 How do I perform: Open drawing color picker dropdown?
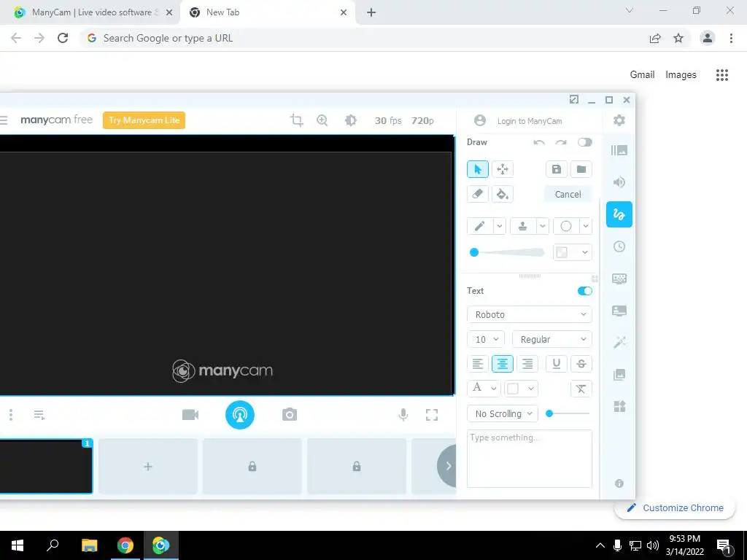pos(573,252)
